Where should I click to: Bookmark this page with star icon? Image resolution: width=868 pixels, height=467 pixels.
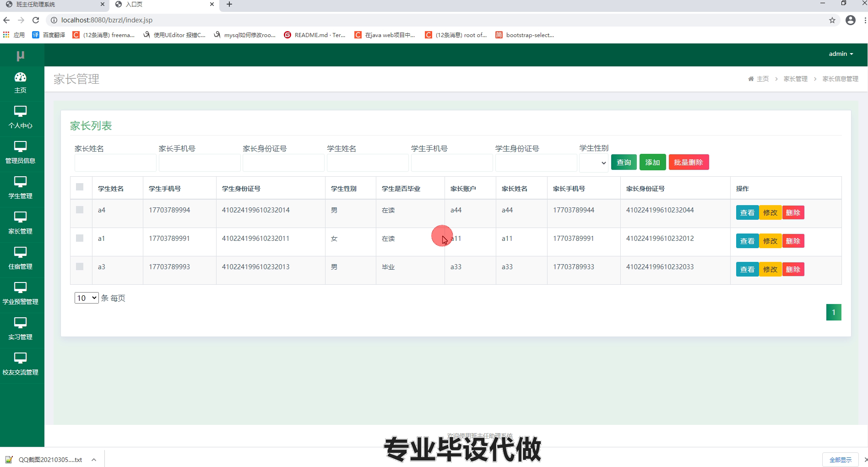click(832, 20)
